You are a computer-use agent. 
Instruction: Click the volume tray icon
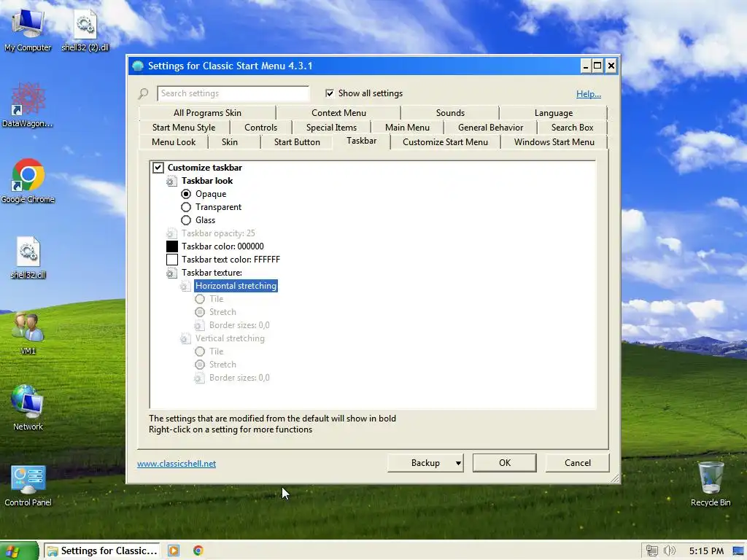[x=670, y=551]
